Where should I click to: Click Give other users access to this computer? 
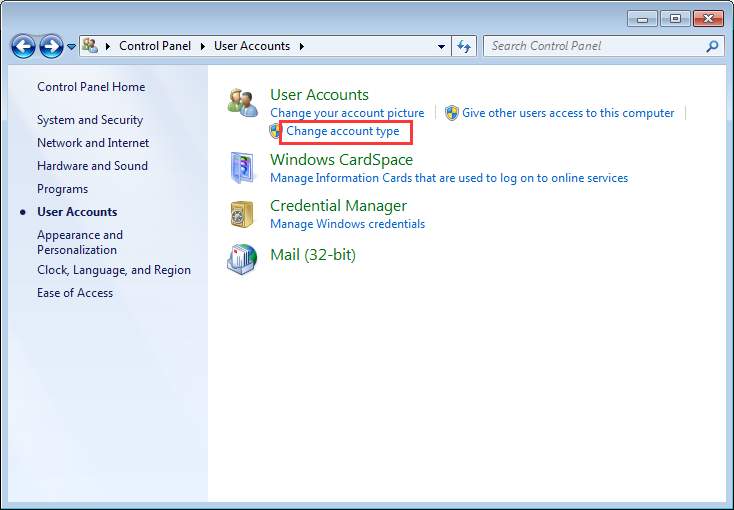(x=568, y=113)
